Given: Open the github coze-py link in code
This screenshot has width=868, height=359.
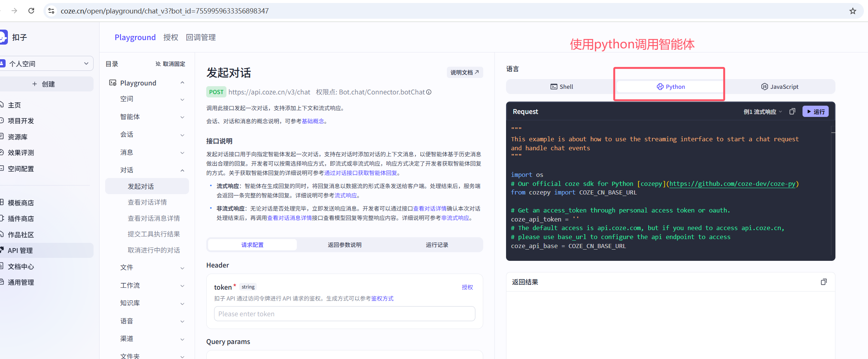Looking at the screenshot, I should click(733, 184).
